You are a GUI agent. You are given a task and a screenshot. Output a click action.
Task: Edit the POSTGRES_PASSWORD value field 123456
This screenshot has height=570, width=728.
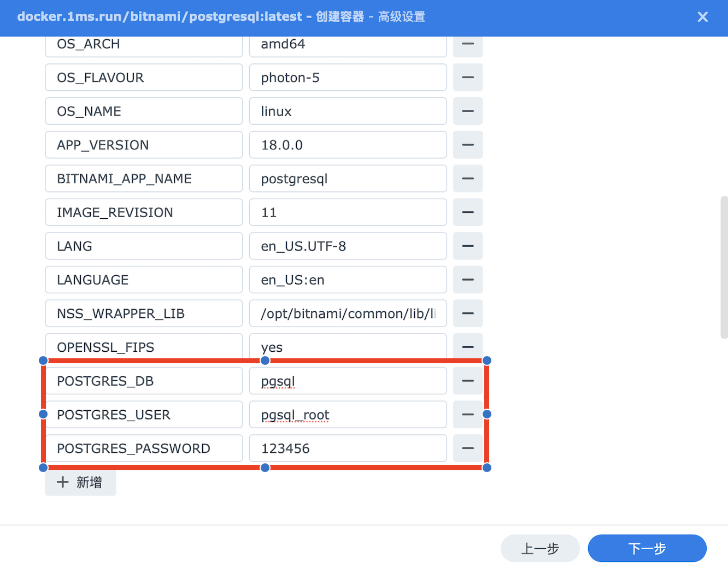click(348, 449)
